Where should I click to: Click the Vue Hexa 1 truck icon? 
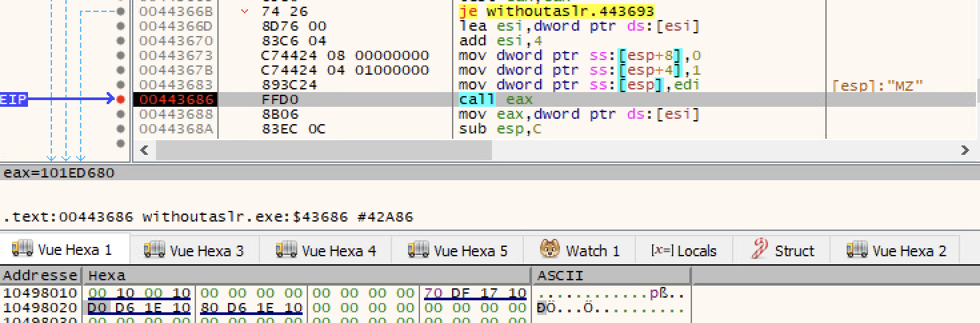click(x=22, y=250)
